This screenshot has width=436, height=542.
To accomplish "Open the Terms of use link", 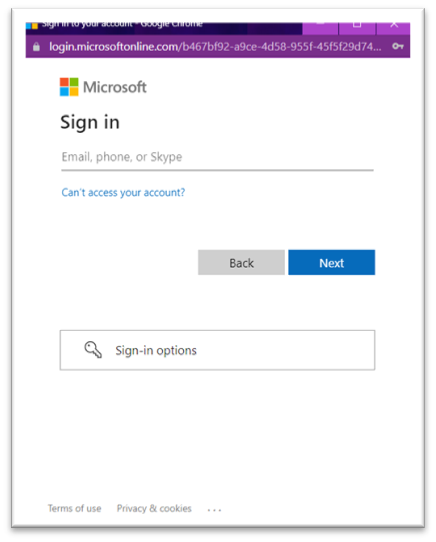I will (74, 508).
